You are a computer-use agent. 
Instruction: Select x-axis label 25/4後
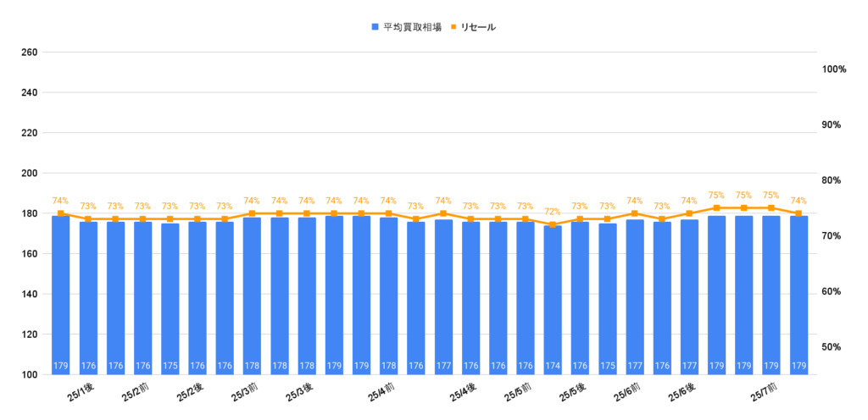click(x=464, y=394)
